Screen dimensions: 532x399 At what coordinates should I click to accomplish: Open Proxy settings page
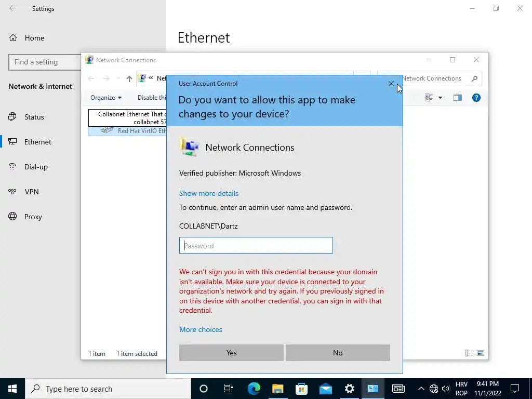pos(33,217)
